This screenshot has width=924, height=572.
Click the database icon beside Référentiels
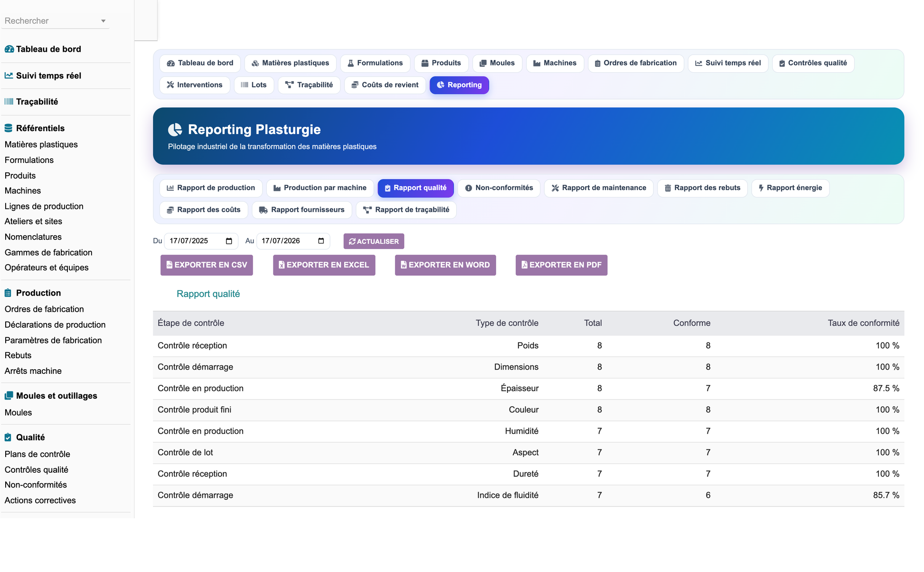tap(9, 128)
